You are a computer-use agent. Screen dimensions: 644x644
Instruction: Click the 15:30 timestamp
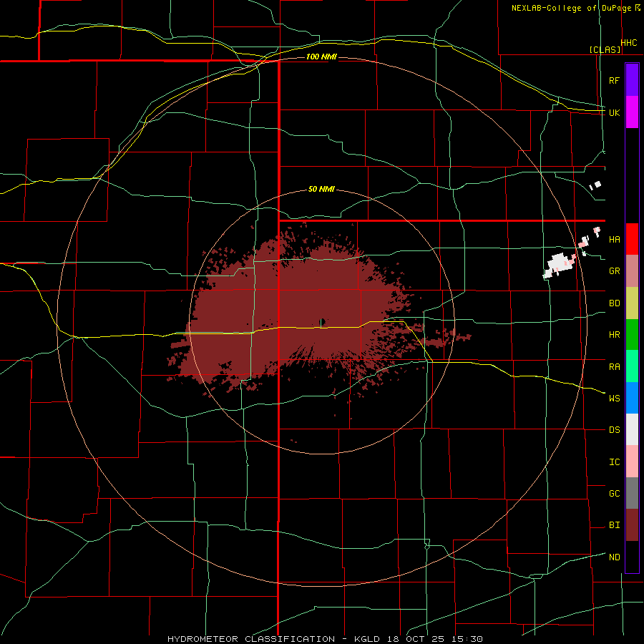pyautogui.click(x=469, y=639)
